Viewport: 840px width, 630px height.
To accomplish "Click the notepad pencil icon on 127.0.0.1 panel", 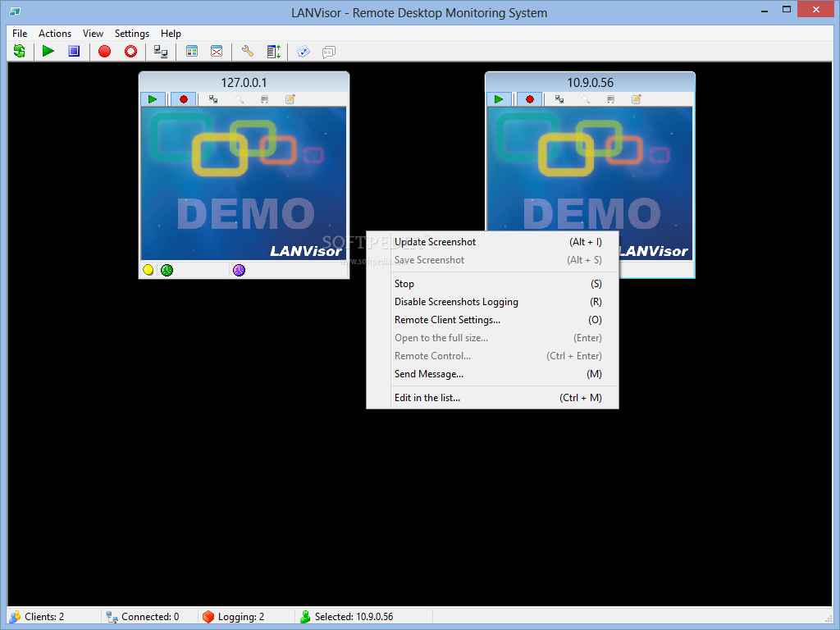I will (290, 99).
